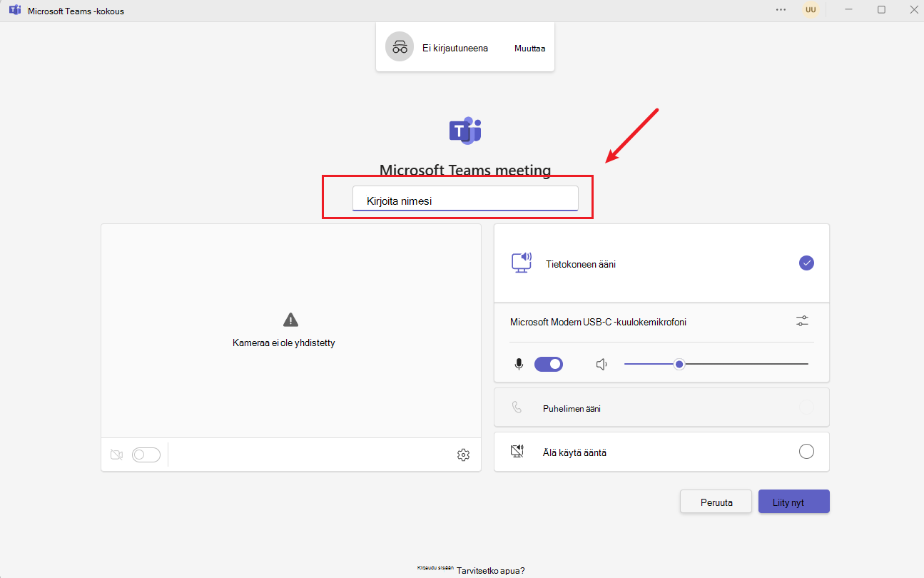Turn off the microphone switch
924x578 pixels.
click(x=549, y=364)
